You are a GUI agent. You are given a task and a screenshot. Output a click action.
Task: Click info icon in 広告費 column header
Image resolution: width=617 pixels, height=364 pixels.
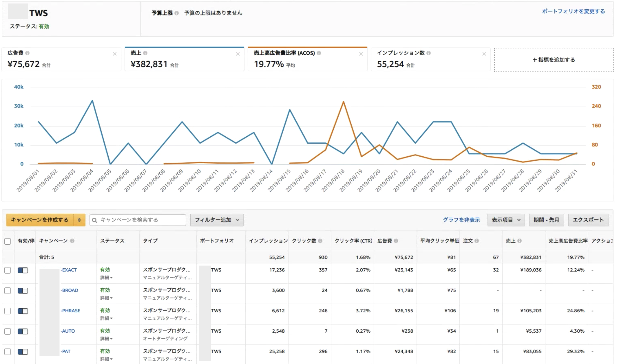396,241
